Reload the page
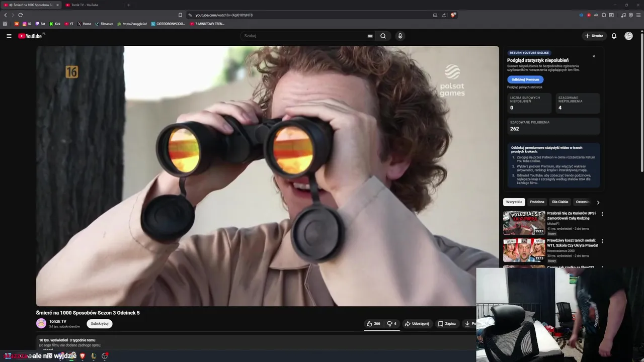 pos(21,15)
